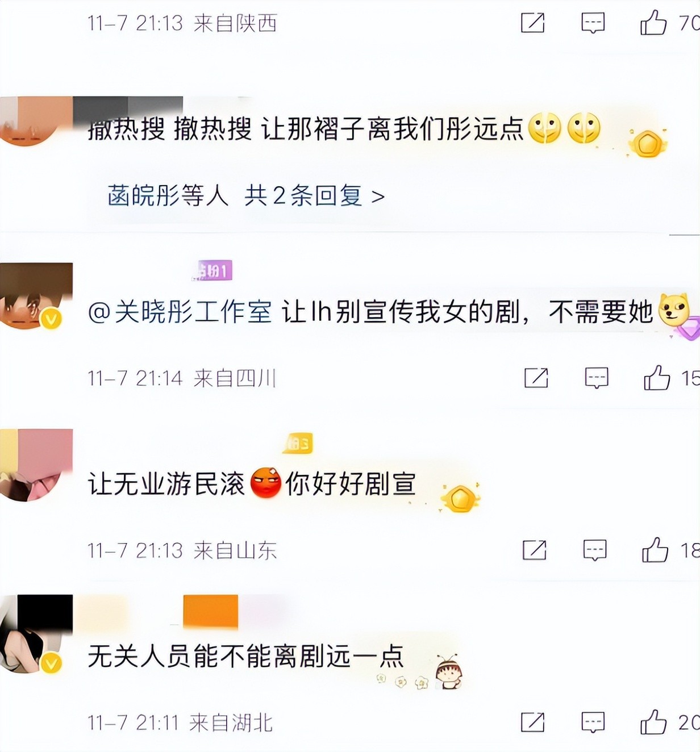Open @关晓彤工作室 mention link
Screen dimensions: 700x752
pyautogui.click(x=180, y=312)
